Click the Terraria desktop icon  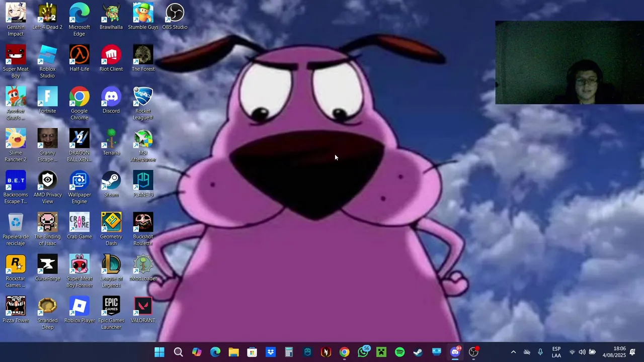[111, 142]
